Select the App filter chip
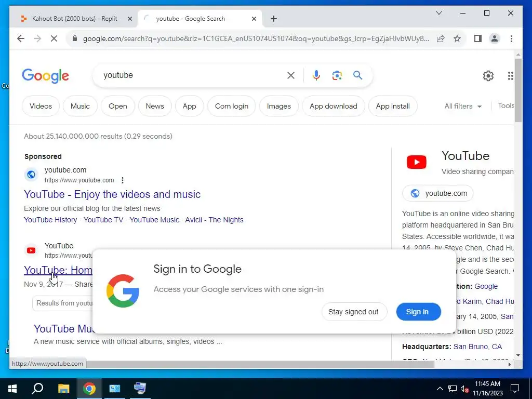This screenshot has height=399, width=532. click(189, 106)
